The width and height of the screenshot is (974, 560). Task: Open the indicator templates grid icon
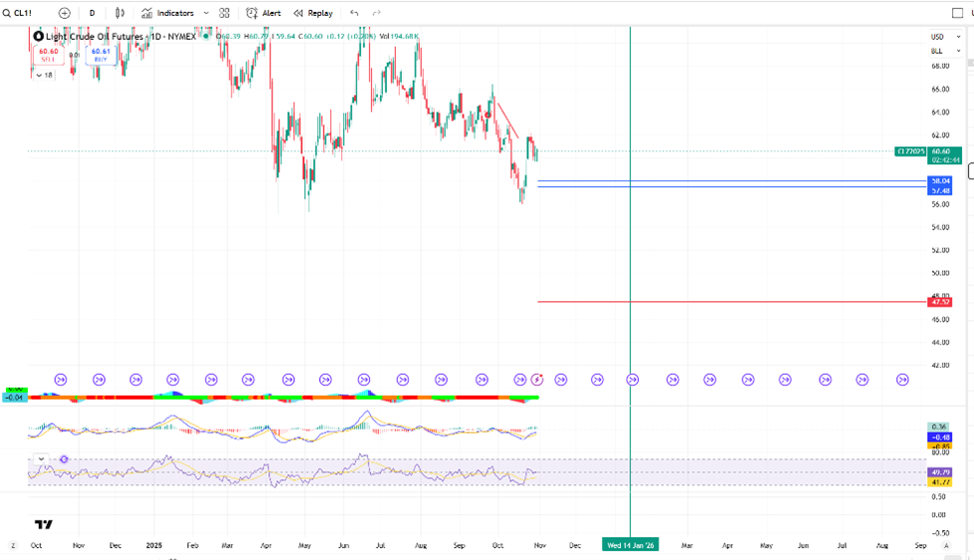[224, 13]
